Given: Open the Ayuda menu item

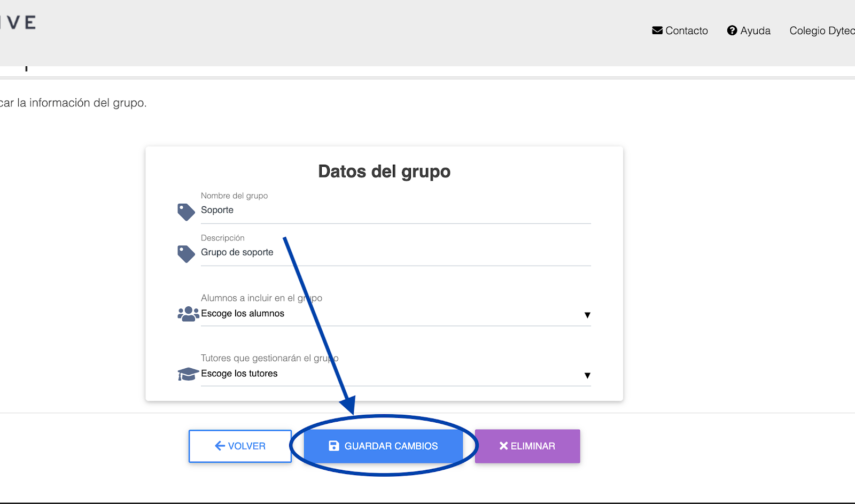Looking at the screenshot, I should tap(755, 30).
